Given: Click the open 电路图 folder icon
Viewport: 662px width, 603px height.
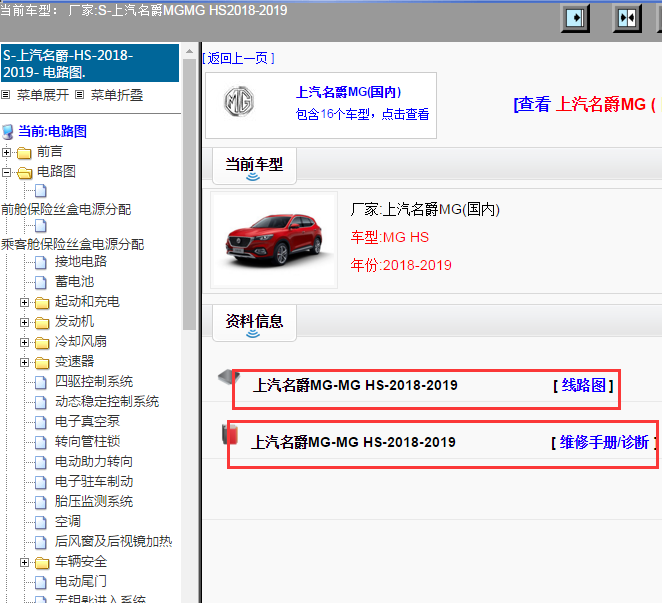Looking at the screenshot, I should click(24, 172).
